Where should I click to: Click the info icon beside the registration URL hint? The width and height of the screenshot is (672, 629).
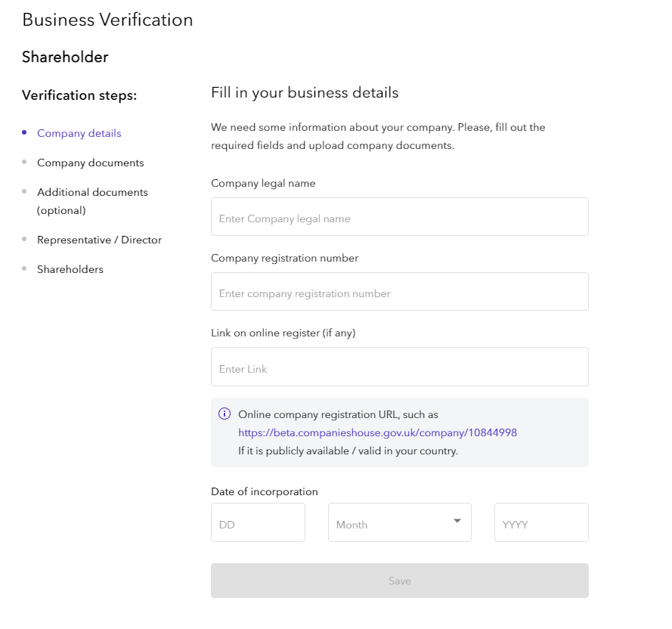point(225,414)
